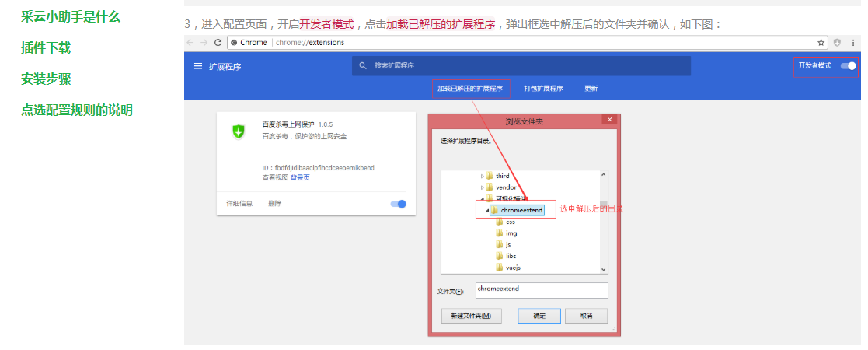Image resolution: width=868 pixels, height=350 pixels.
Task: Click the folder icon next to third
Action: point(490,176)
